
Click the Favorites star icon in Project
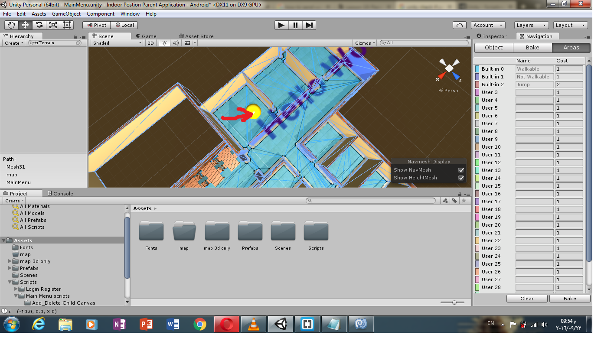click(x=464, y=201)
